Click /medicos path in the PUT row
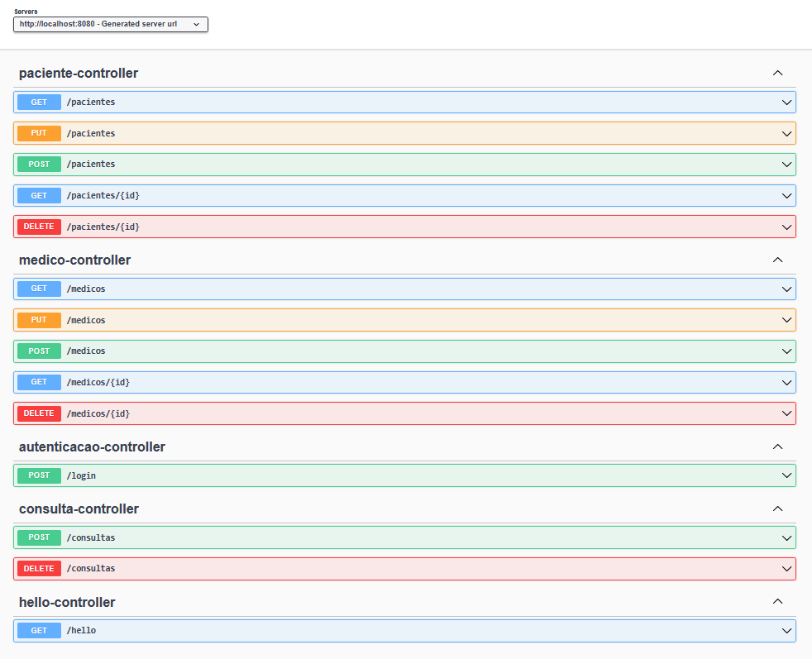The width and height of the screenshot is (812, 659). coord(86,320)
